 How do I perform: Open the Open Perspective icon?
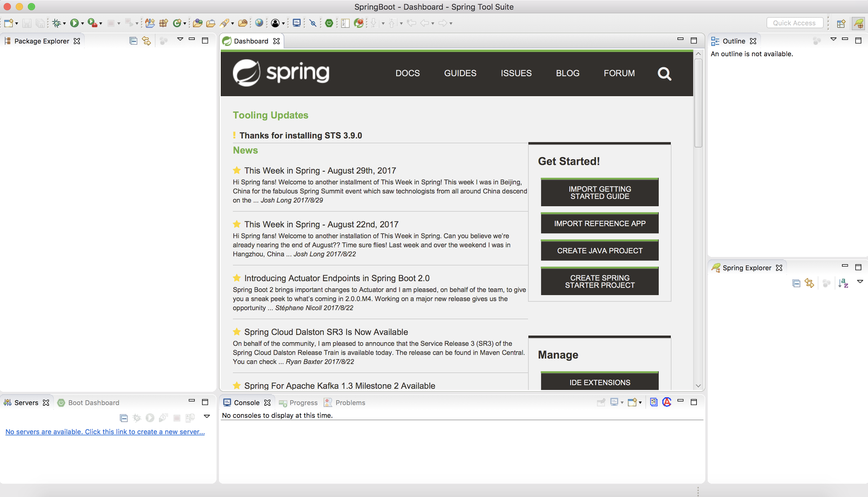tap(841, 24)
